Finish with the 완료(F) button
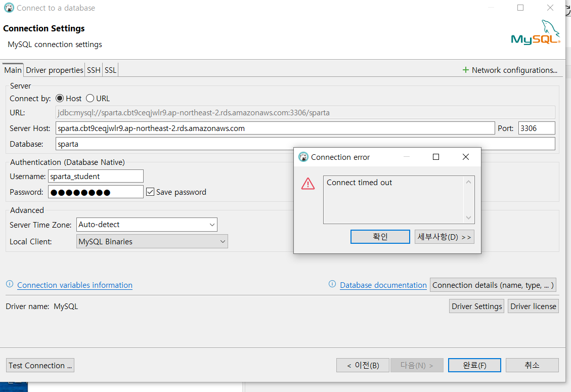The width and height of the screenshot is (571, 392). pos(474,365)
